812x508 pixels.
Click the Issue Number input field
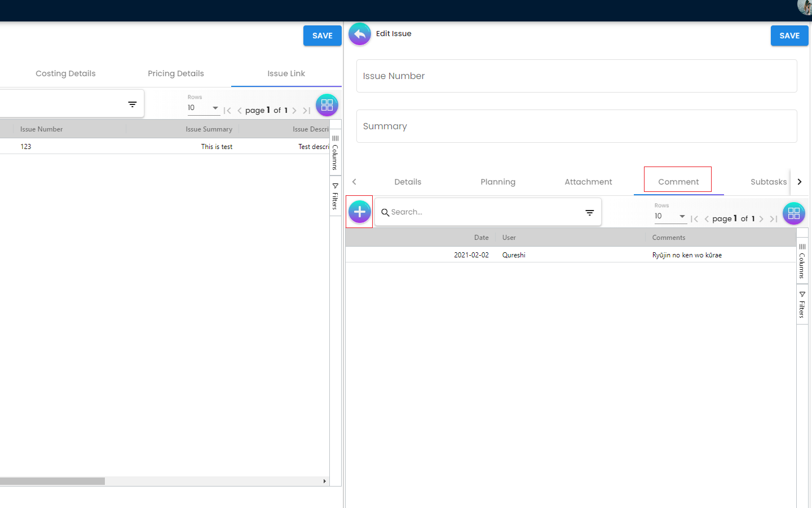click(x=576, y=76)
